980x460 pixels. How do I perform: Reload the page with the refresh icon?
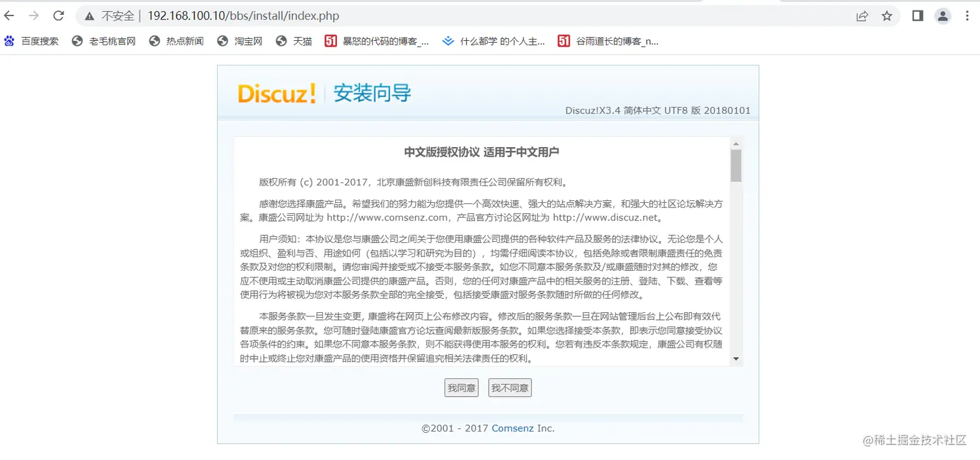pyautogui.click(x=58, y=16)
